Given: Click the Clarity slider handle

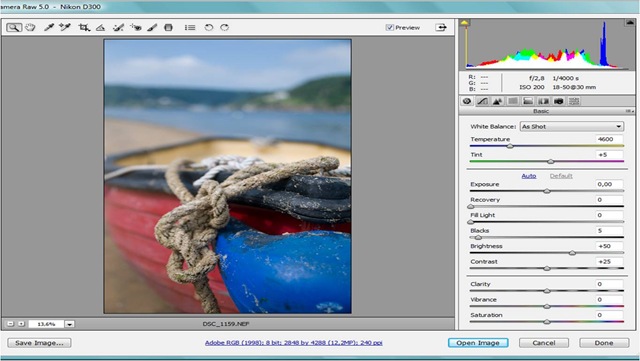Looking at the screenshot, I should (x=547, y=291).
